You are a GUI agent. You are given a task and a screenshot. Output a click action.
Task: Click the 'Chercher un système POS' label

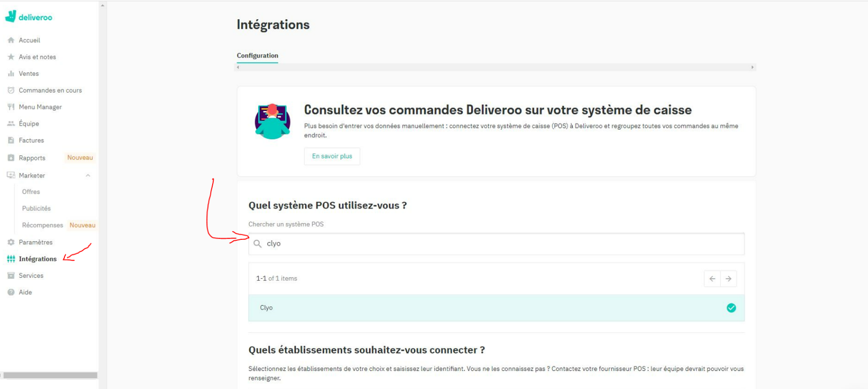coord(286,224)
